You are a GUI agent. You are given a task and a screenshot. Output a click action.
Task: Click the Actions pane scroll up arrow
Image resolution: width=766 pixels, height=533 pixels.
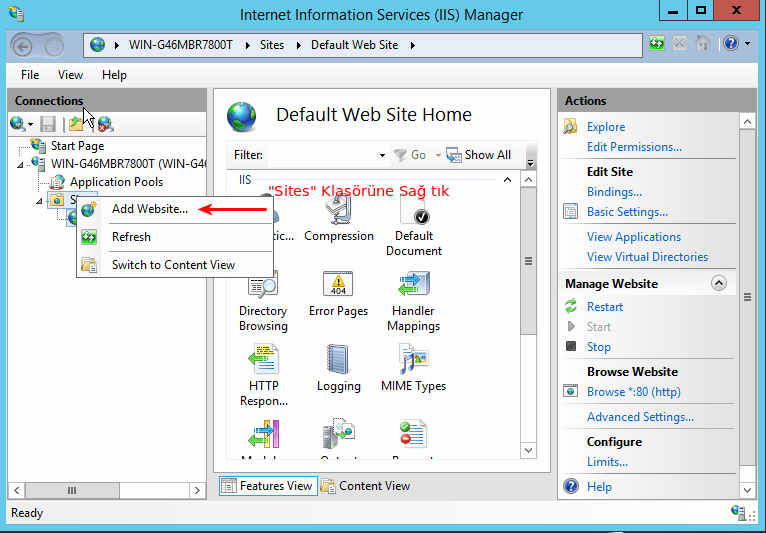[x=747, y=121]
